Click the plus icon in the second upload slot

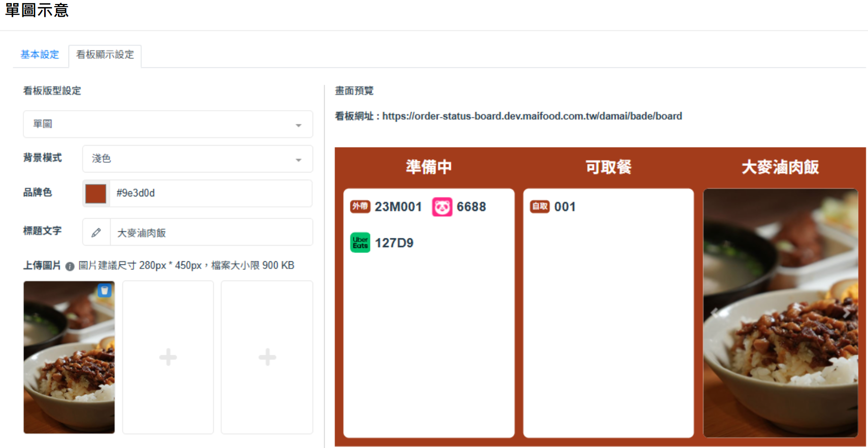168,357
